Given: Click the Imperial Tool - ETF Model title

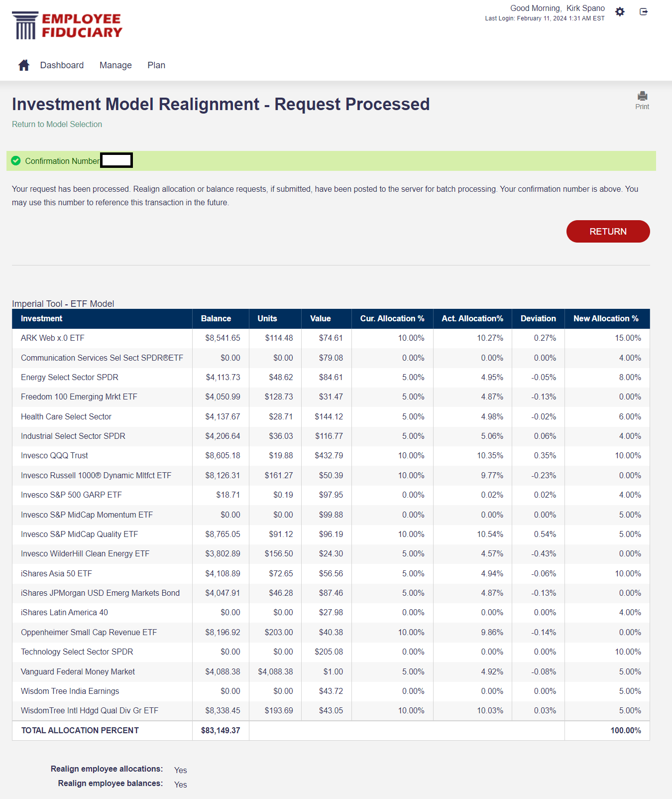Looking at the screenshot, I should pyautogui.click(x=63, y=304).
